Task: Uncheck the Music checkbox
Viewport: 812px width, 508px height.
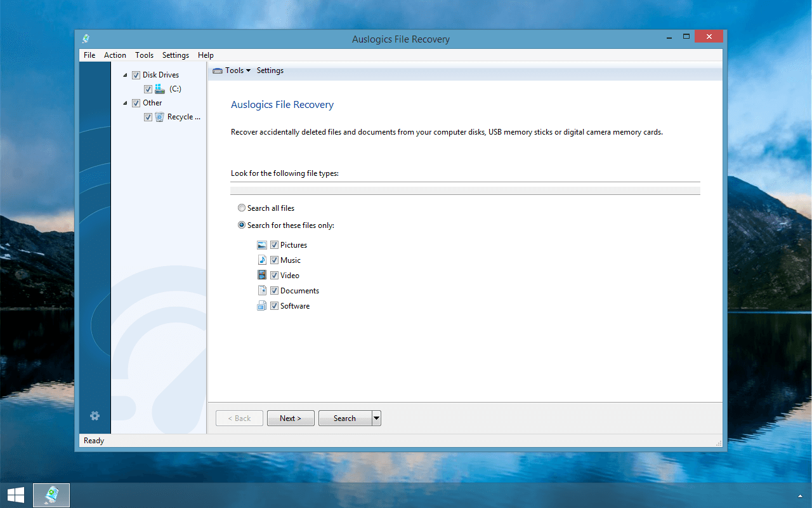Action: (x=274, y=260)
